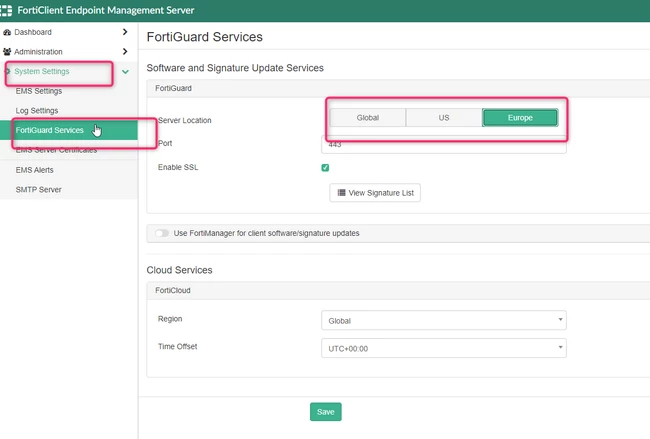Image resolution: width=650 pixels, height=439 pixels.
Task: Click the View Signature List button
Action: [x=375, y=193]
